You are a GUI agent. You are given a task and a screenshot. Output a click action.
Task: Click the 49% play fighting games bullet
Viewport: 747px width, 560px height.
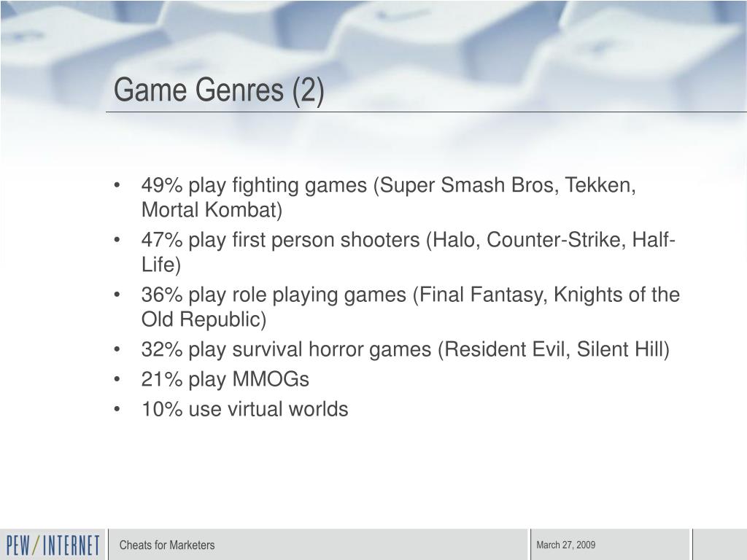coord(389,197)
